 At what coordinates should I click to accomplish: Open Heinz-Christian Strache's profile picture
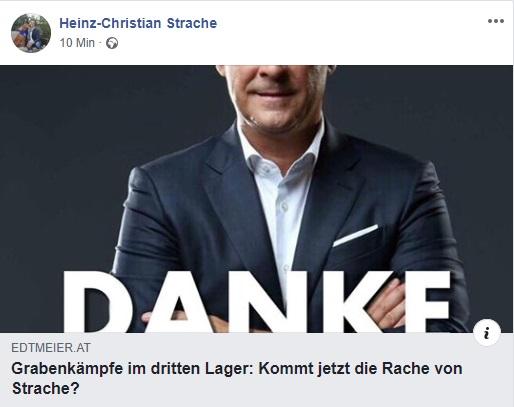[31, 33]
